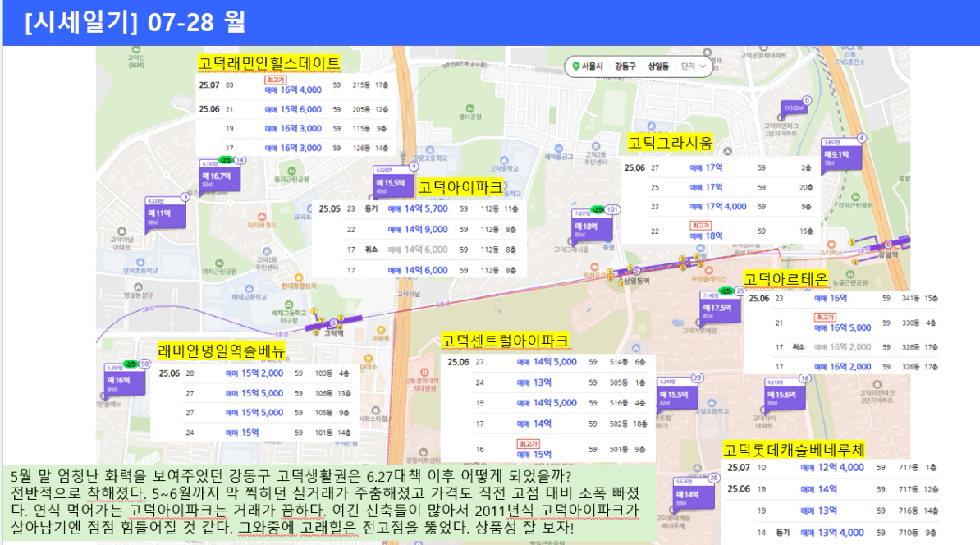Click the 동자근린공원 park icon
This screenshot has width=980, height=545.
[291, 171]
